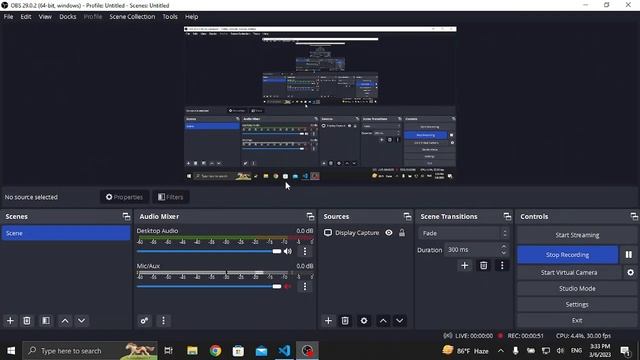The image size is (640, 360).
Task: Open the File menu
Action: [8, 17]
